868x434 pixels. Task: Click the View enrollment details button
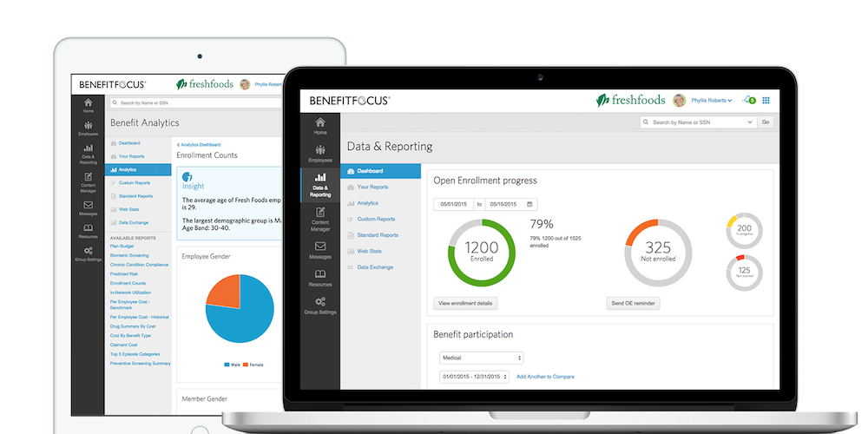(467, 303)
